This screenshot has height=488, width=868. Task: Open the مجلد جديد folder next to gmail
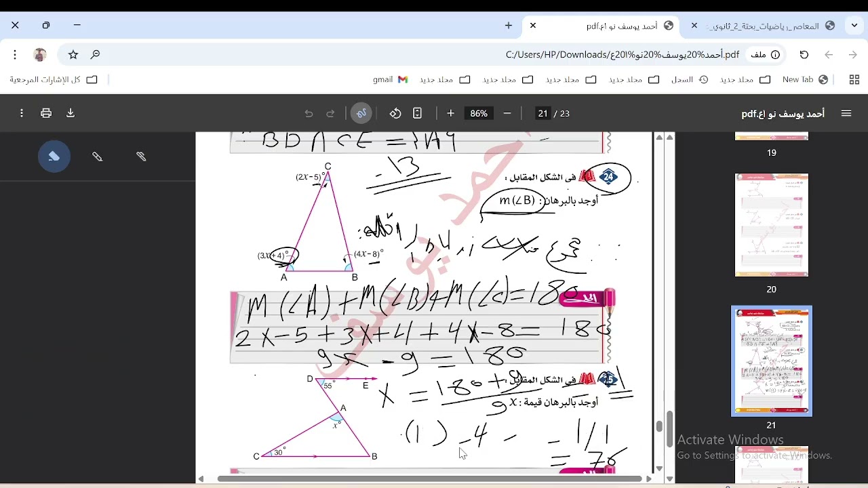pos(445,79)
